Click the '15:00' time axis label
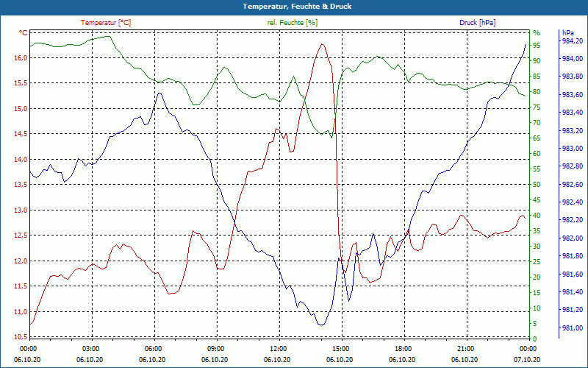588x368 pixels. [x=340, y=348]
